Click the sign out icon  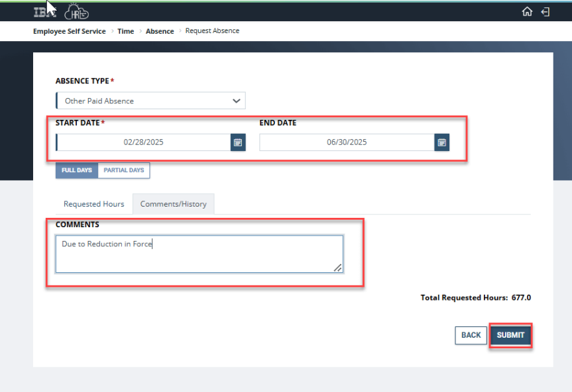coord(545,12)
